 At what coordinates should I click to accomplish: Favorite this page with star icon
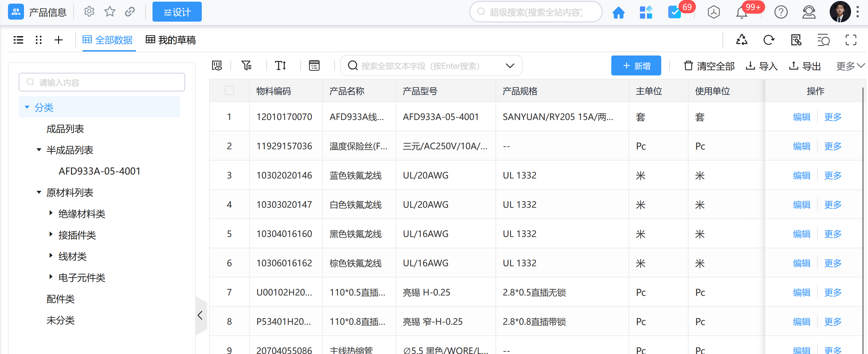110,12
